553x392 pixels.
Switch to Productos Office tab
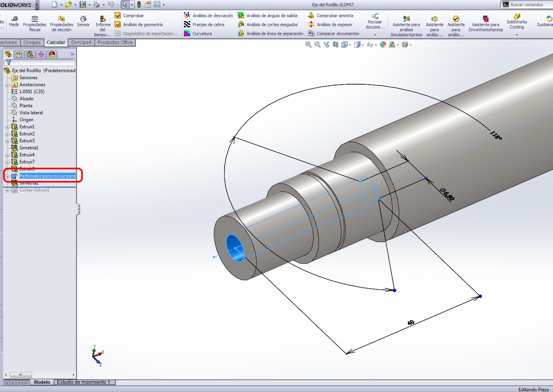tap(115, 43)
